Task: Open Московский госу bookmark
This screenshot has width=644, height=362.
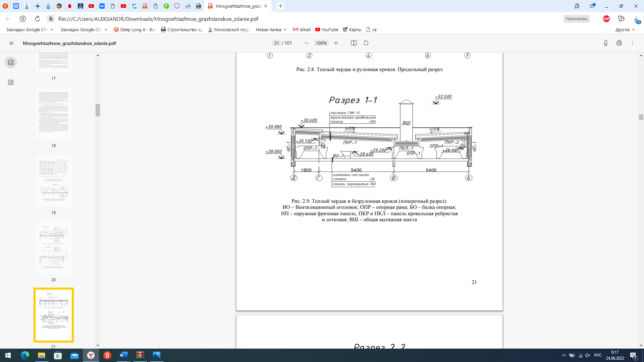Action: coord(229,29)
